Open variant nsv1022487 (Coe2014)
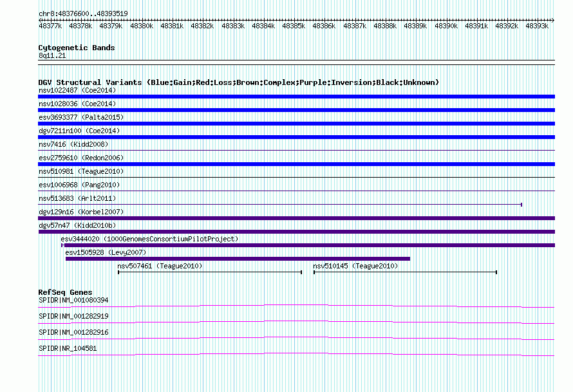Screen dimensions: 573x392 (x=77, y=90)
